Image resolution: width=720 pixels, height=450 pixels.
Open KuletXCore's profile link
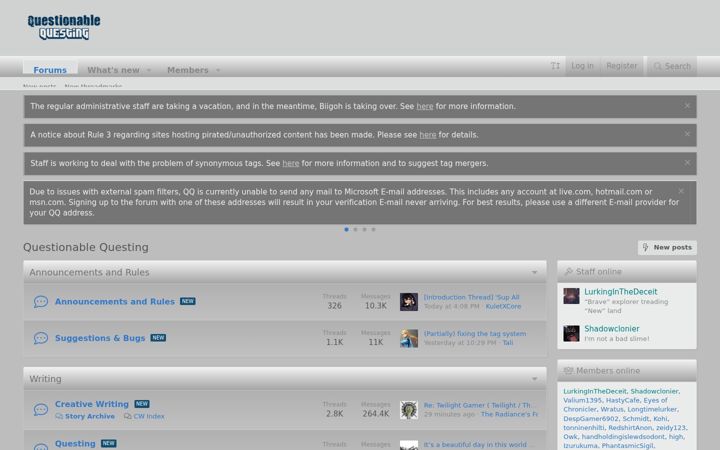[x=503, y=306]
